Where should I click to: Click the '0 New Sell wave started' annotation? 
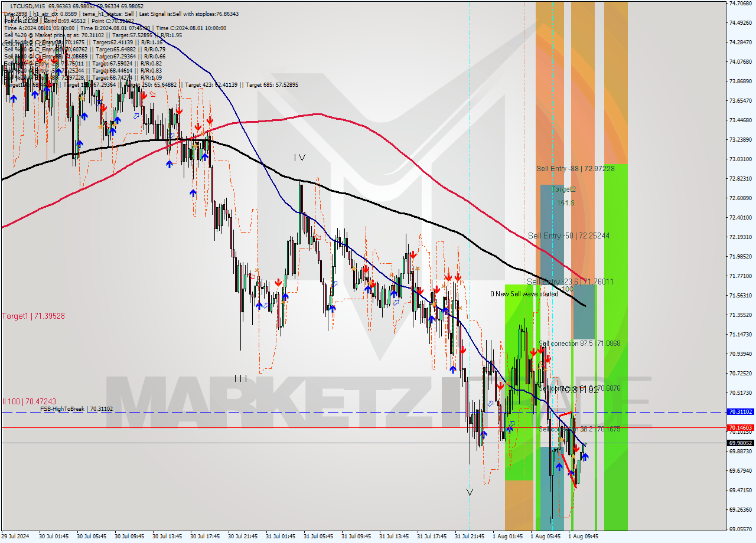tap(524, 294)
